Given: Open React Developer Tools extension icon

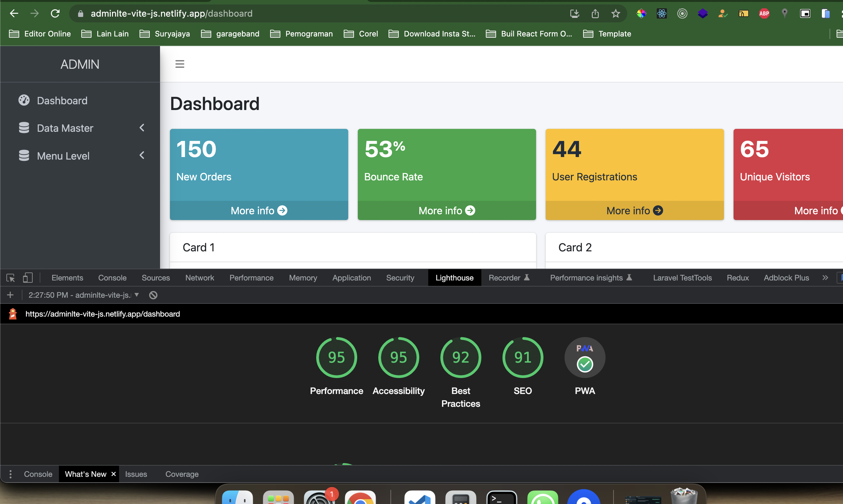Looking at the screenshot, I should pos(662,13).
